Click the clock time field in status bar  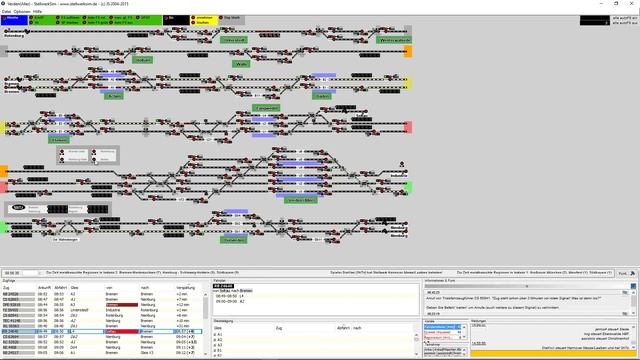[12, 273]
